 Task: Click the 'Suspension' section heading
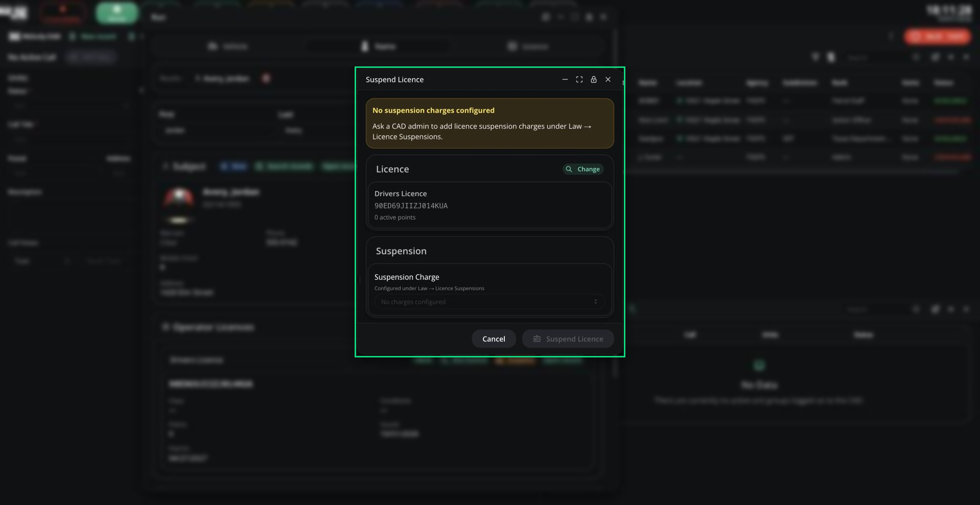click(401, 251)
